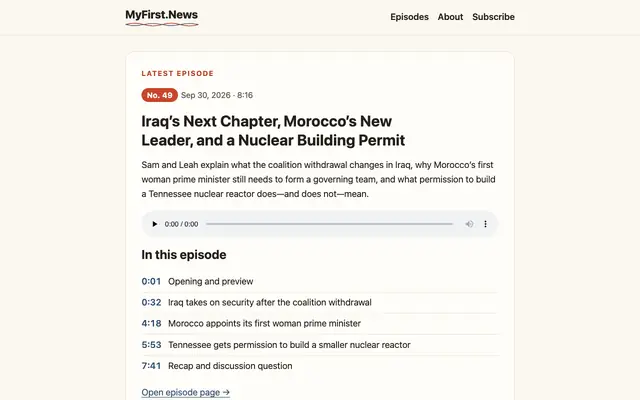Open the Subscribe nav link
This screenshot has width=640, height=400.
point(493,17)
